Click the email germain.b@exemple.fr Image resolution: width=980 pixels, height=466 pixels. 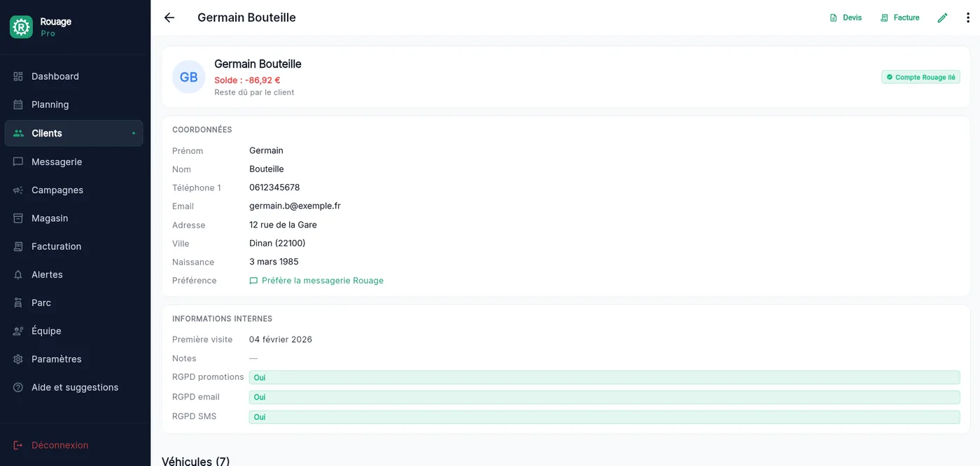click(x=295, y=206)
